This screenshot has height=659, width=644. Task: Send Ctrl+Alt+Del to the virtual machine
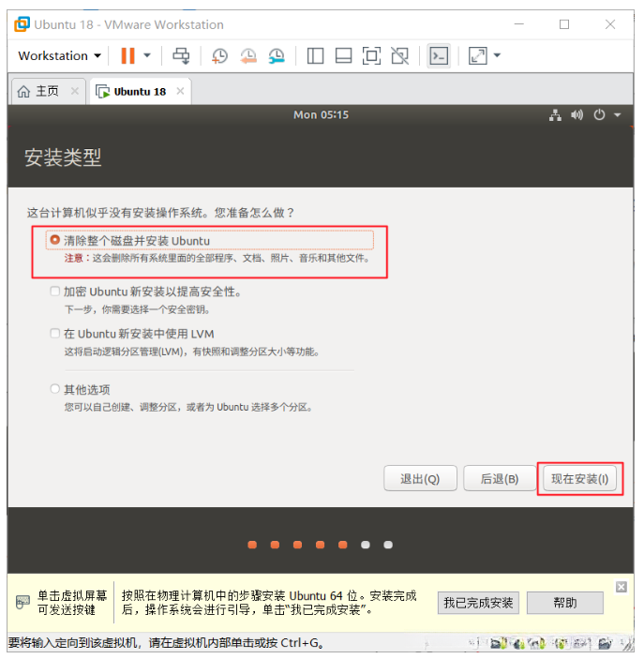(181, 55)
